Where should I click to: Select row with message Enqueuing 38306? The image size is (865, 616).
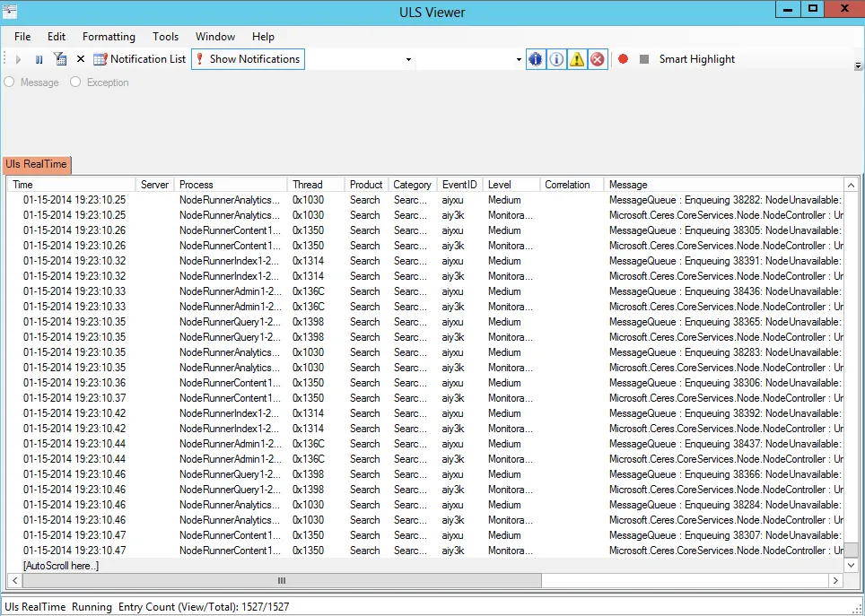coord(425,383)
